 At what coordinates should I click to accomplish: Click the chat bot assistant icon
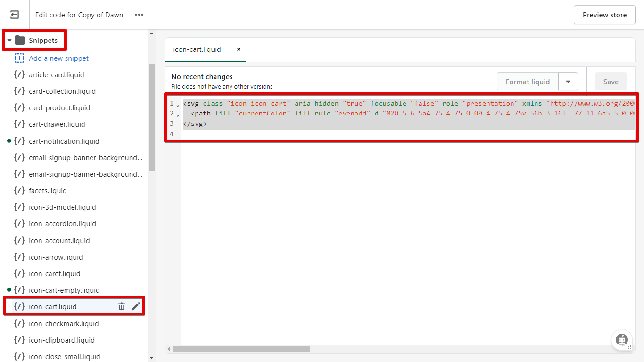(621, 339)
